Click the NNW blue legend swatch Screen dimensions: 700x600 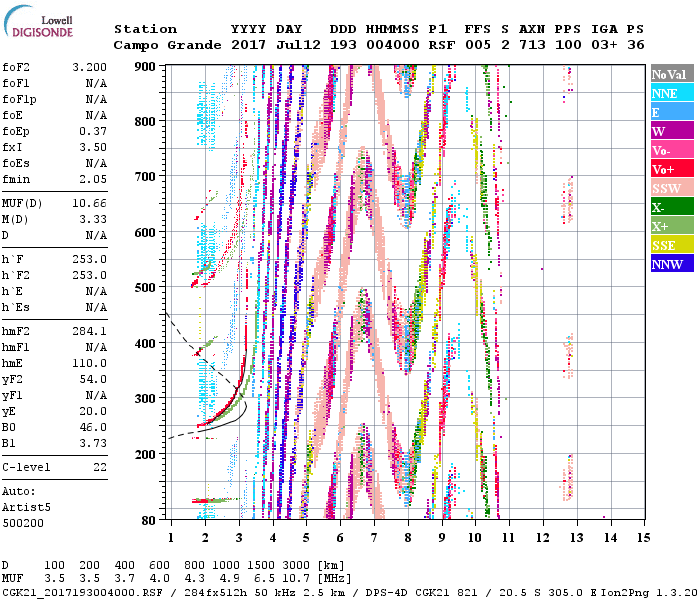(670, 264)
